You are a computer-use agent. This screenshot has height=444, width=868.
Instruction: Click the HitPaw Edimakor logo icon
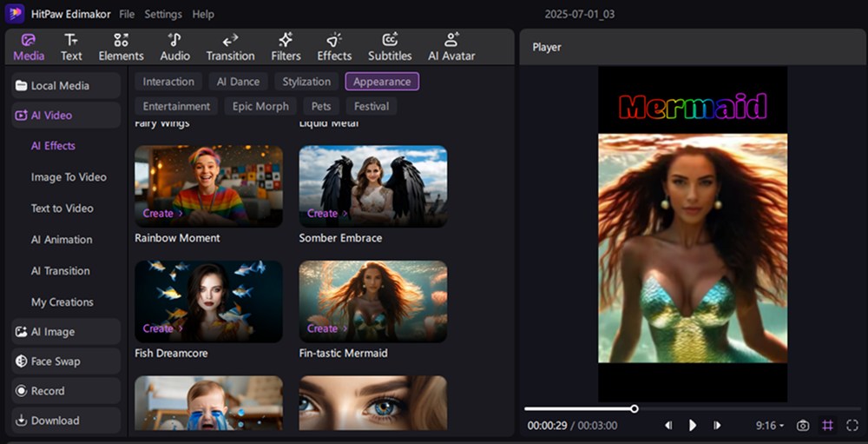[15, 14]
